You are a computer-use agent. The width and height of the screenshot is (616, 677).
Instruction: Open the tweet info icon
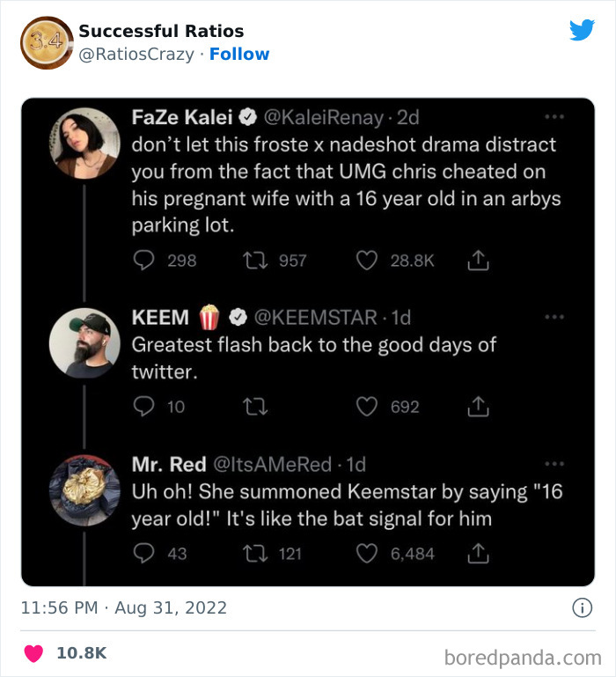point(582,607)
